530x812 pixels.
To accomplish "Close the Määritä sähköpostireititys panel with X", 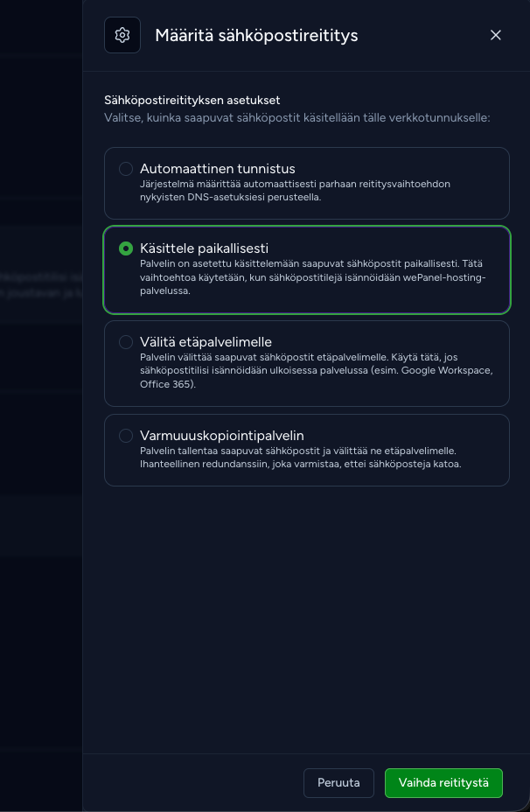I will (495, 35).
